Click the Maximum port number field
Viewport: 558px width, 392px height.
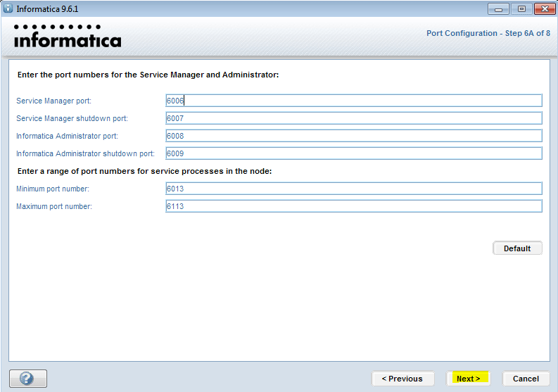[354, 206]
